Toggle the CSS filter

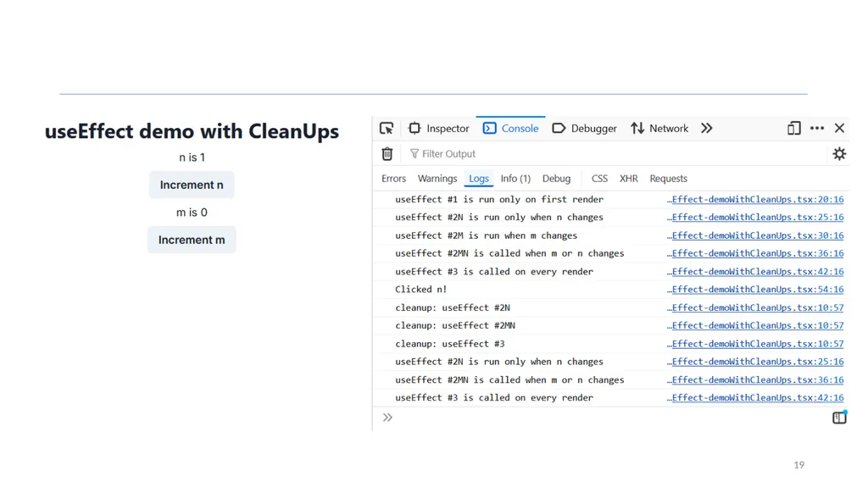[x=599, y=179]
